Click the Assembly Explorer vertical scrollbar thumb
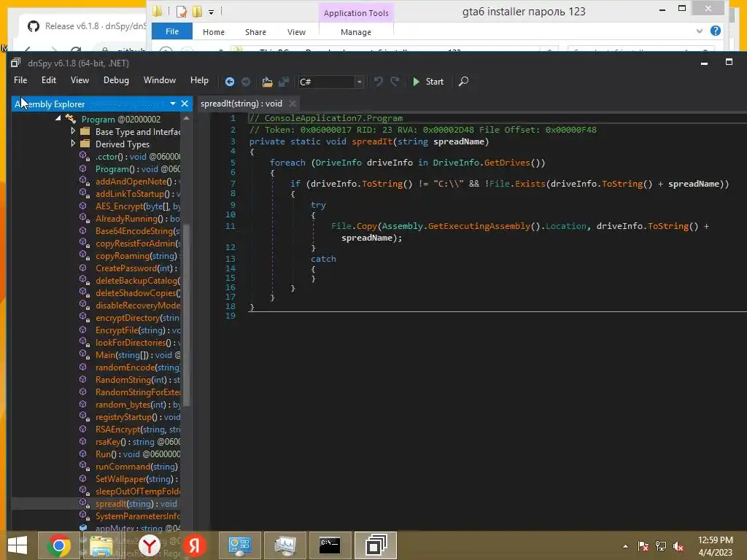This screenshot has height=560, width=747. tap(186, 315)
